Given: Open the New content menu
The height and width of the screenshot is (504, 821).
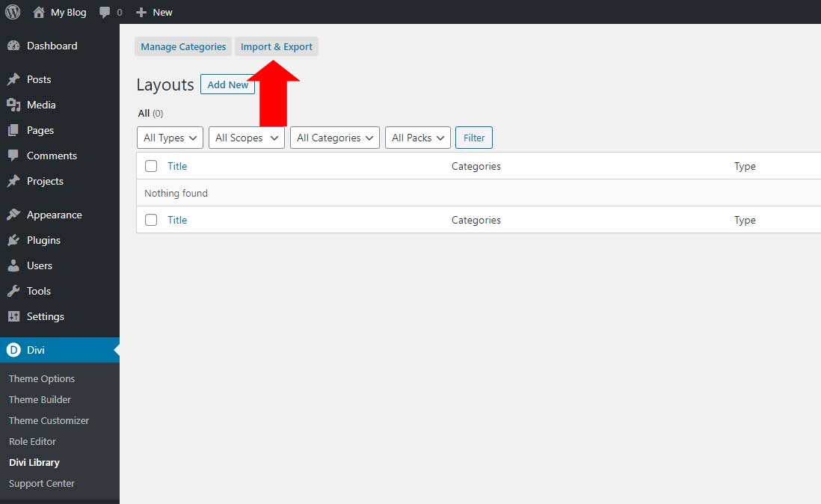Looking at the screenshot, I should tap(162, 12).
